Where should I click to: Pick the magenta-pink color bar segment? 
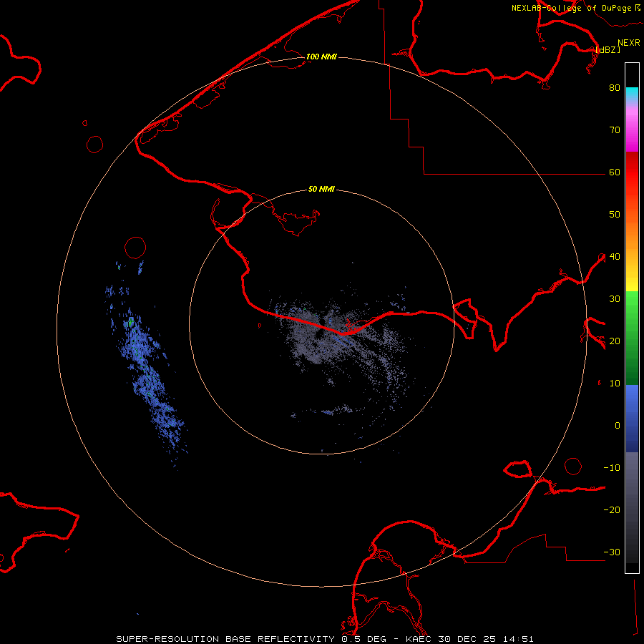(632, 130)
